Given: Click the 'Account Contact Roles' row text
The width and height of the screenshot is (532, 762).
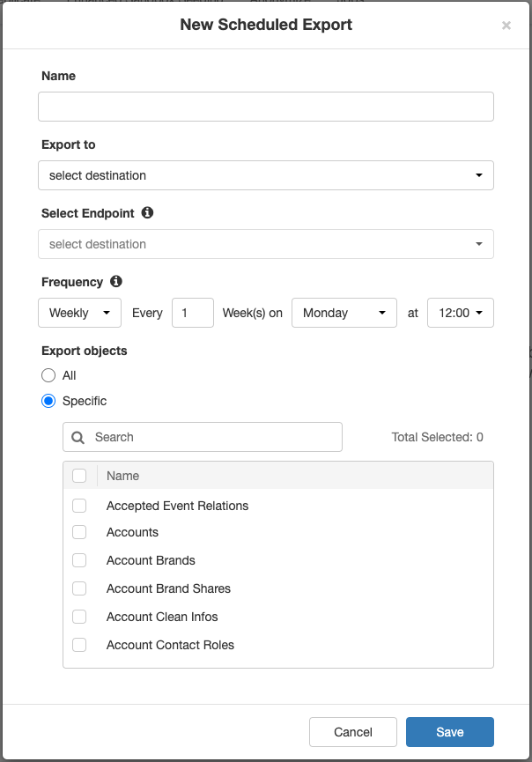Looking at the screenshot, I should tap(171, 645).
